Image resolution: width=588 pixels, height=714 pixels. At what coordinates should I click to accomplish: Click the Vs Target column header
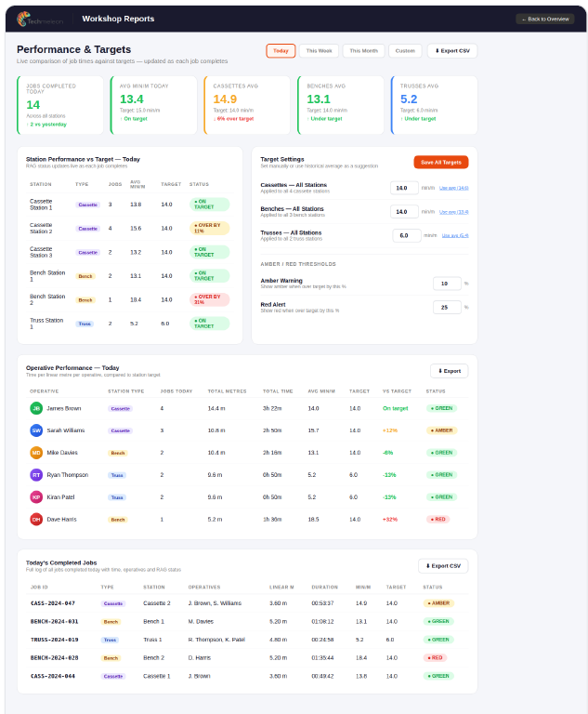pyautogui.click(x=397, y=391)
